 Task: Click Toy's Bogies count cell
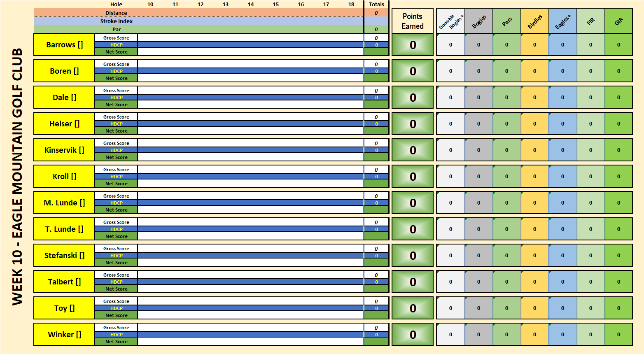(478, 308)
